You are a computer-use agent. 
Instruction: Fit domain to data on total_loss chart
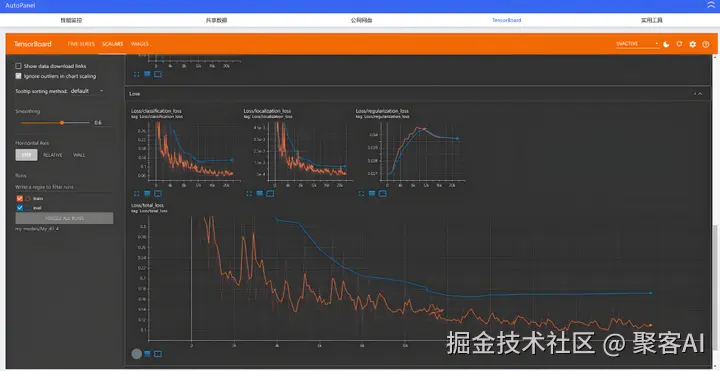pos(158,354)
